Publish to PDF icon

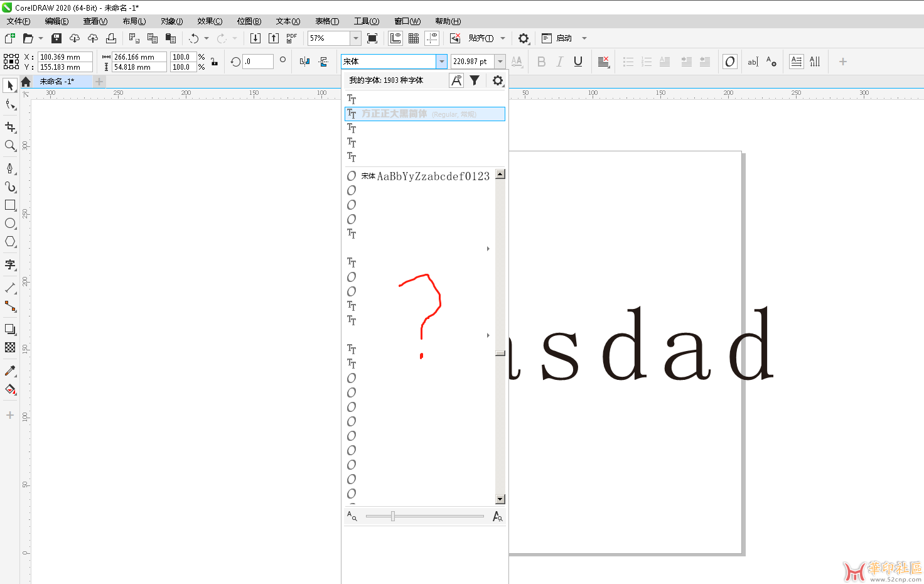point(292,38)
